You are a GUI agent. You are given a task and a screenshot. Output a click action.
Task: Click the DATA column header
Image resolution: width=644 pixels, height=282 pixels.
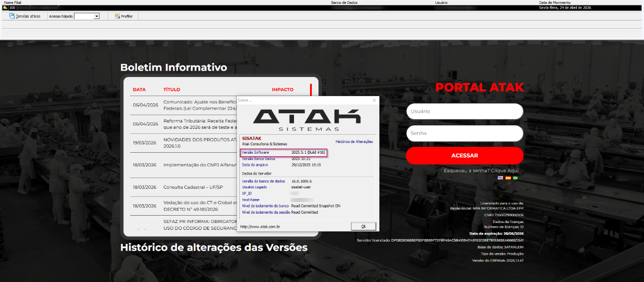[x=139, y=90]
